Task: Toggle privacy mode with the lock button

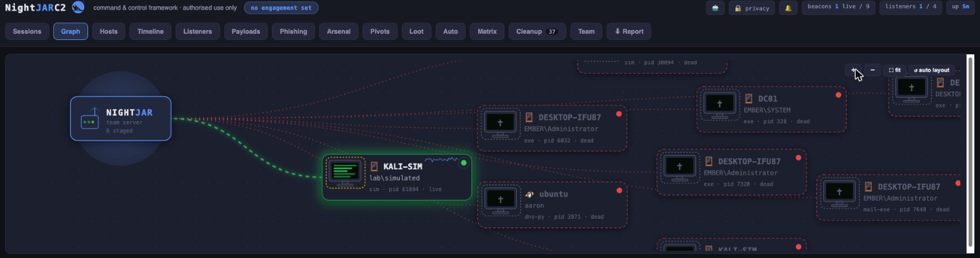Action: click(x=752, y=8)
